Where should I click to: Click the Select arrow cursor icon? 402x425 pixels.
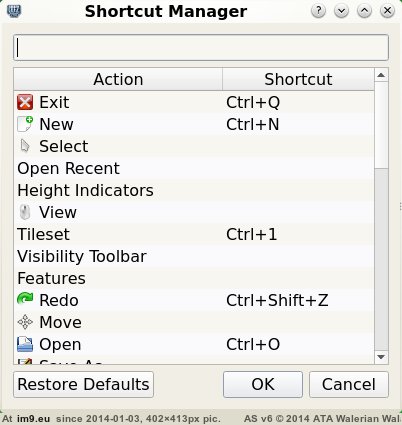[25, 146]
